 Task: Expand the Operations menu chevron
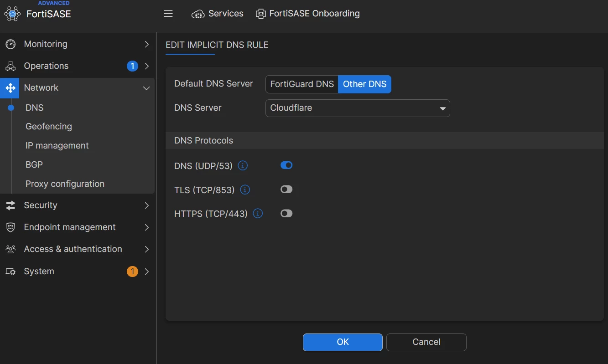[146, 66]
